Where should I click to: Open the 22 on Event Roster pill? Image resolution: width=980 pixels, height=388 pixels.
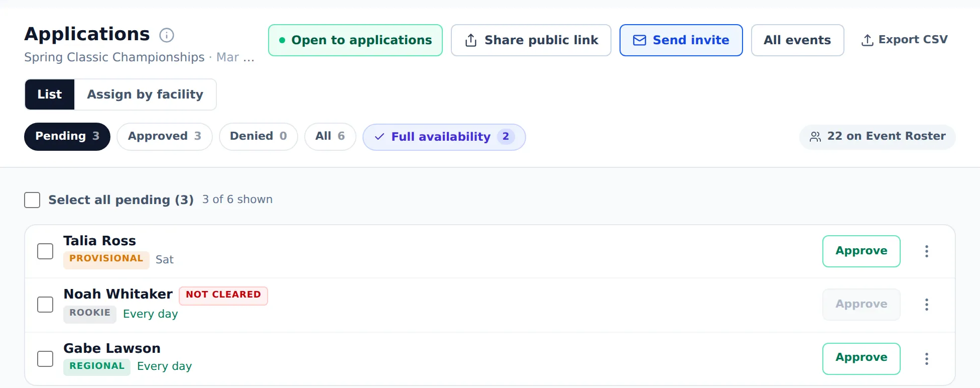(x=877, y=137)
